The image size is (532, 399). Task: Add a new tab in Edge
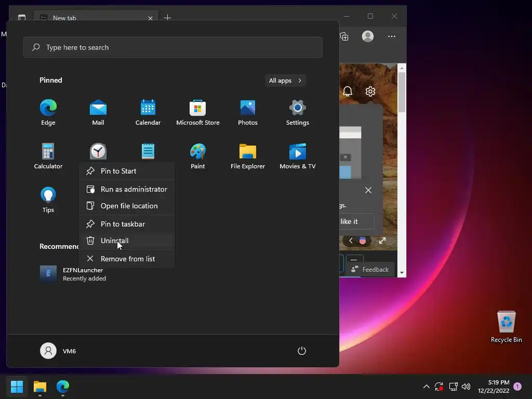pyautogui.click(x=167, y=17)
